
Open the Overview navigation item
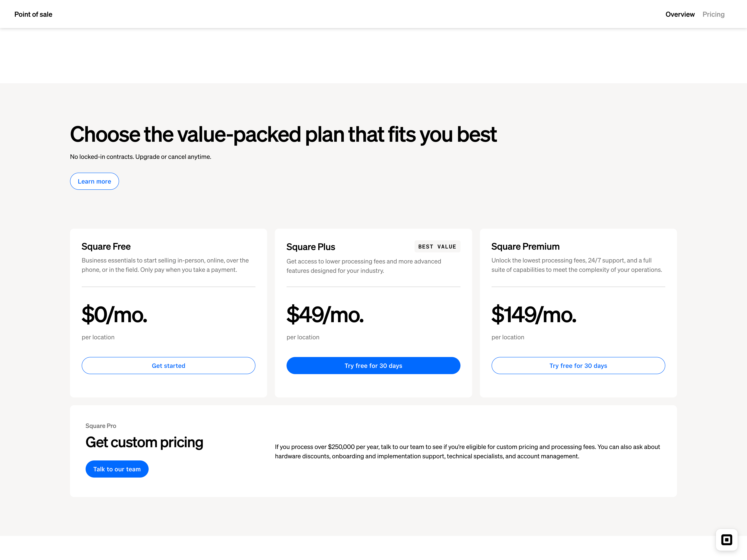pyautogui.click(x=680, y=14)
